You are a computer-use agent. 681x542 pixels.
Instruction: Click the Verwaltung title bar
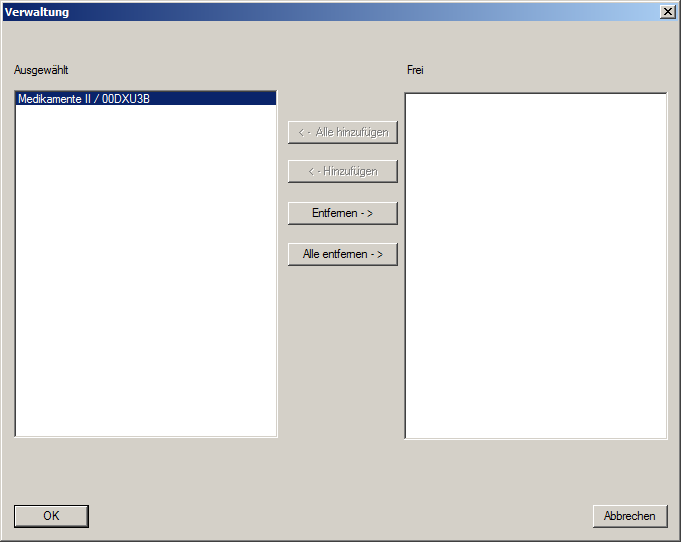300,11
